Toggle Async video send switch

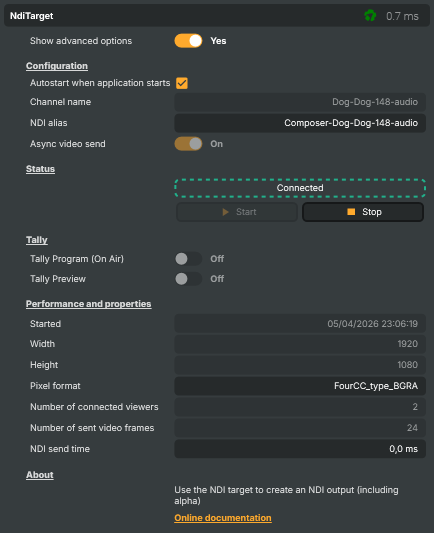tap(188, 144)
